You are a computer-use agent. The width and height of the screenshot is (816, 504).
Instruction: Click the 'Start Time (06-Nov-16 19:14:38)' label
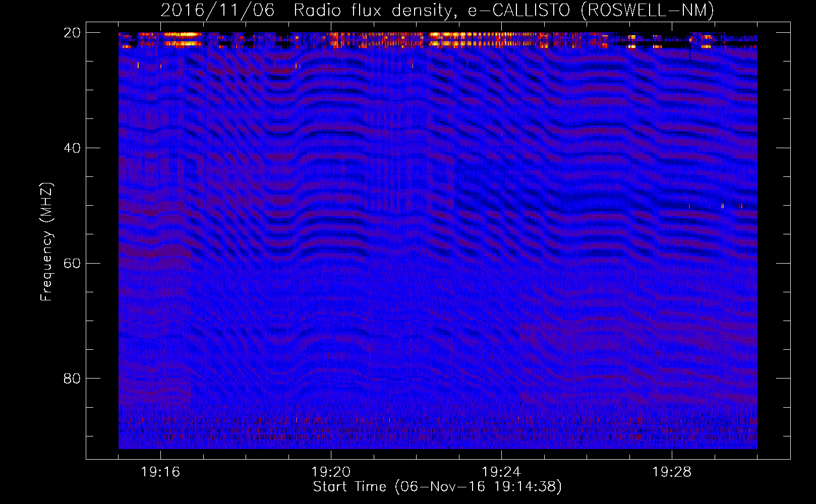coord(437,487)
